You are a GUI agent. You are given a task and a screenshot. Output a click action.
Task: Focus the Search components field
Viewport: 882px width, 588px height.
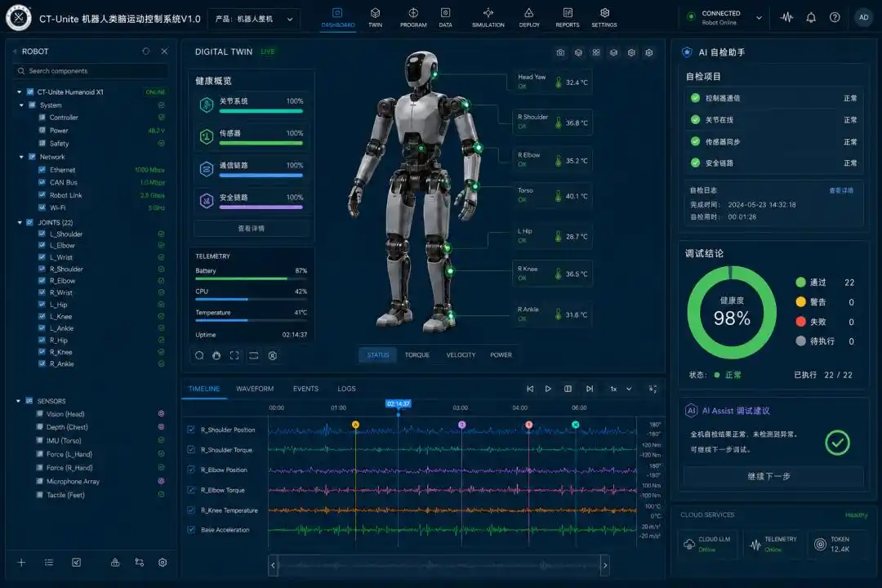click(x=91, y=71)
